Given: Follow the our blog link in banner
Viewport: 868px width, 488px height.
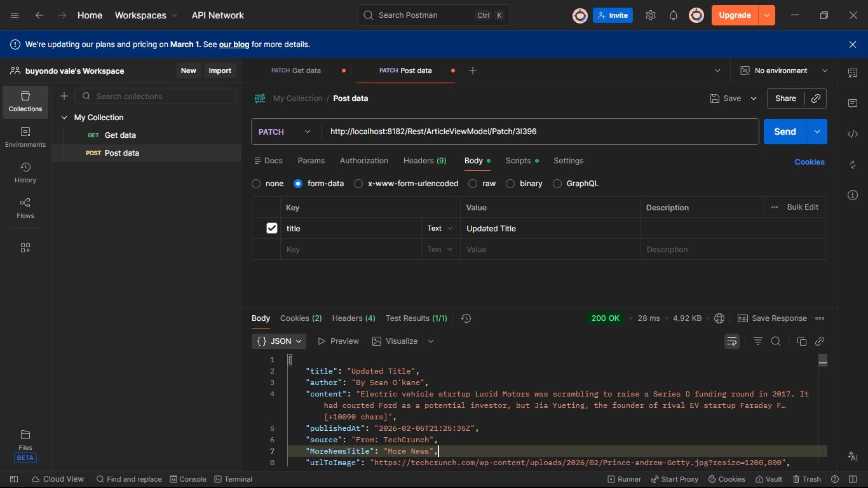Looking at the screenshot, I should [x=234, y=44].
